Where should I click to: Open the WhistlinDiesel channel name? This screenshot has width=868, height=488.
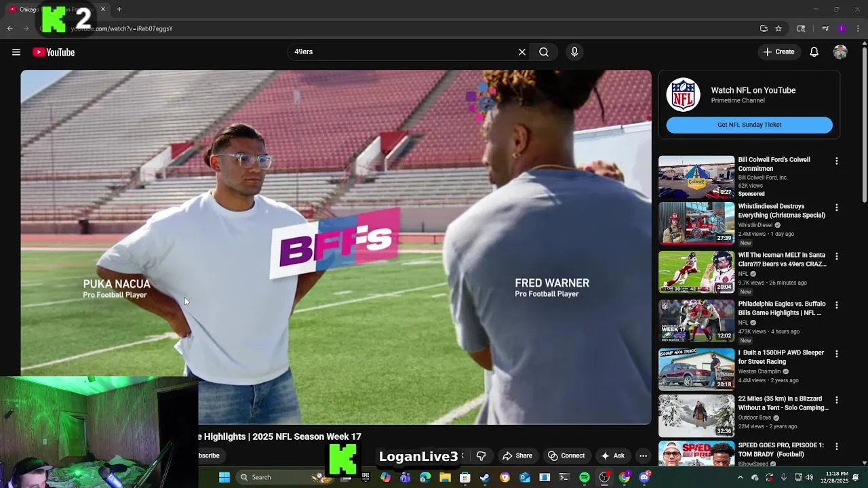coord(755,225)
